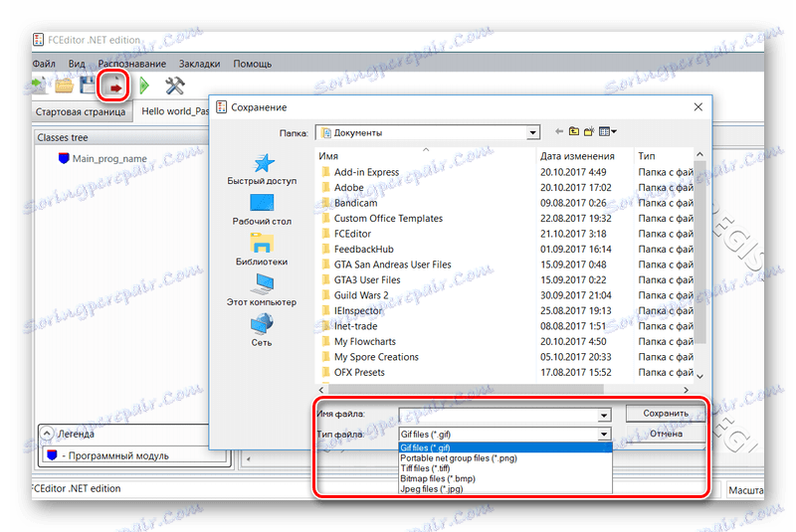The height and width of the screenshot is (532, 796).
Task: Sort by the Тип column header
Action: (x=664, y=156)
